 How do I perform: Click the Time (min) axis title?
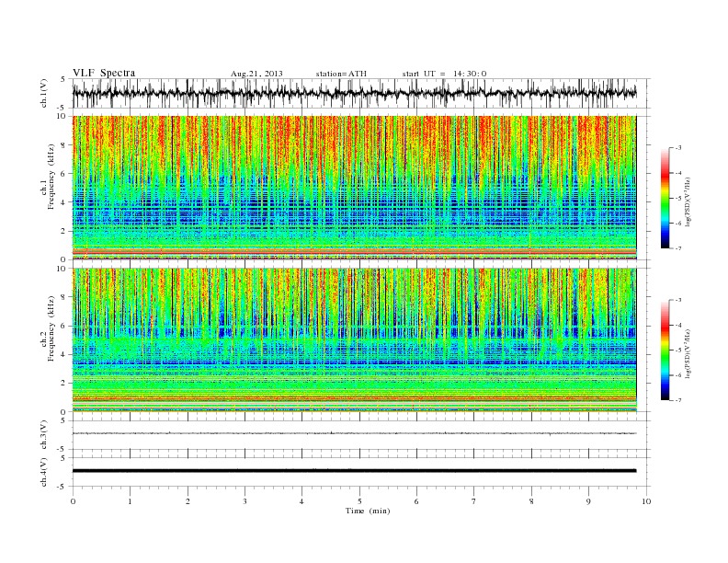click(368, 511)
